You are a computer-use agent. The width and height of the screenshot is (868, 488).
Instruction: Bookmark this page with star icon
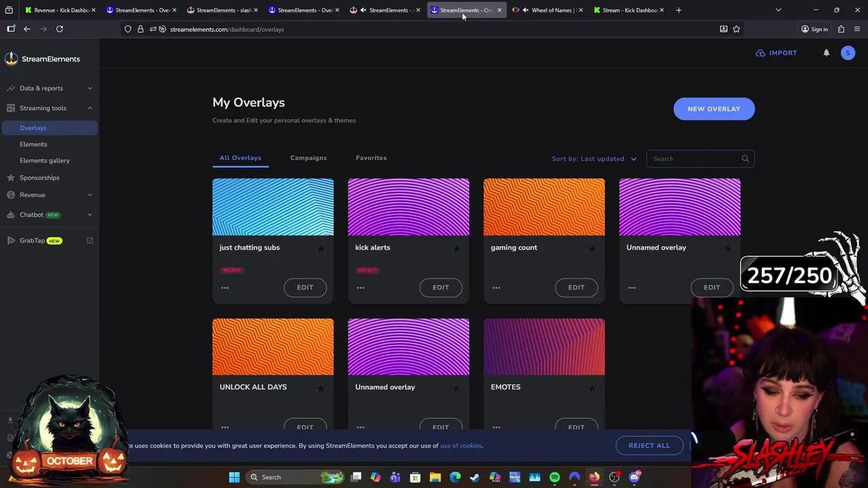736,29
